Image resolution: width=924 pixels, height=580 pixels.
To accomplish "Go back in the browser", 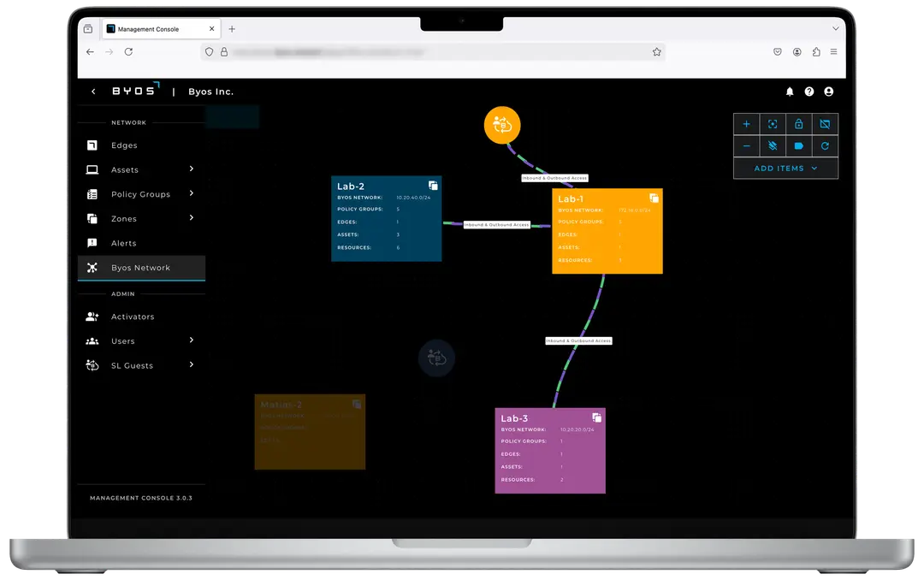I will coord(90,52).
